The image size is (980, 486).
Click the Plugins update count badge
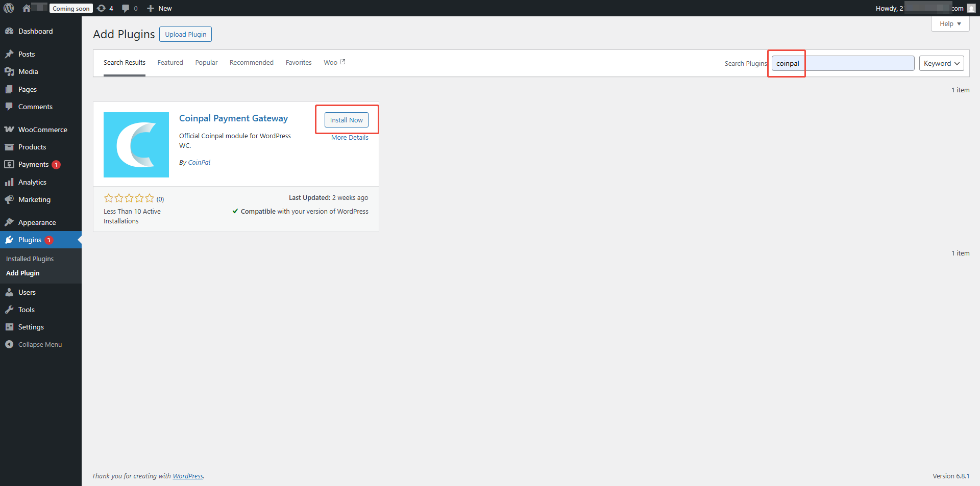click(48, 240)
